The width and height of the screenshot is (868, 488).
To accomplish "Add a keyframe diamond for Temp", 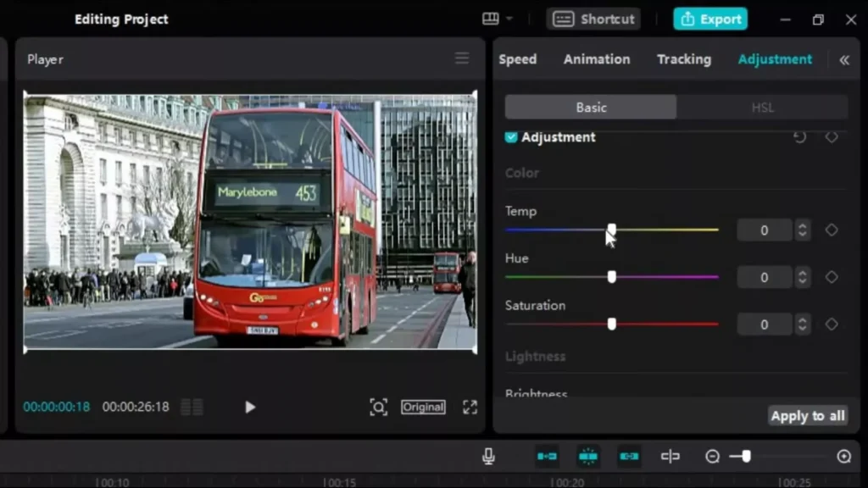I will [x=832, y=230].
